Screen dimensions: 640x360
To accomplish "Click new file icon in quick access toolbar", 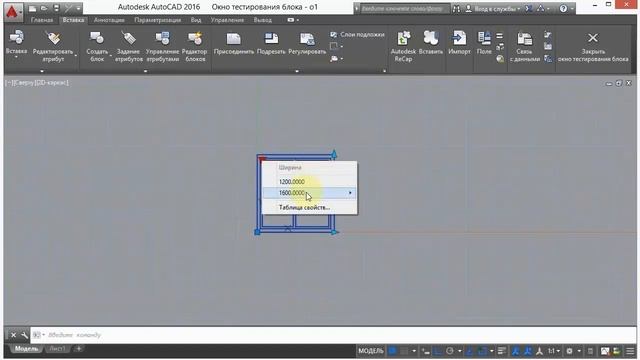I will click(x=32, y=8).
